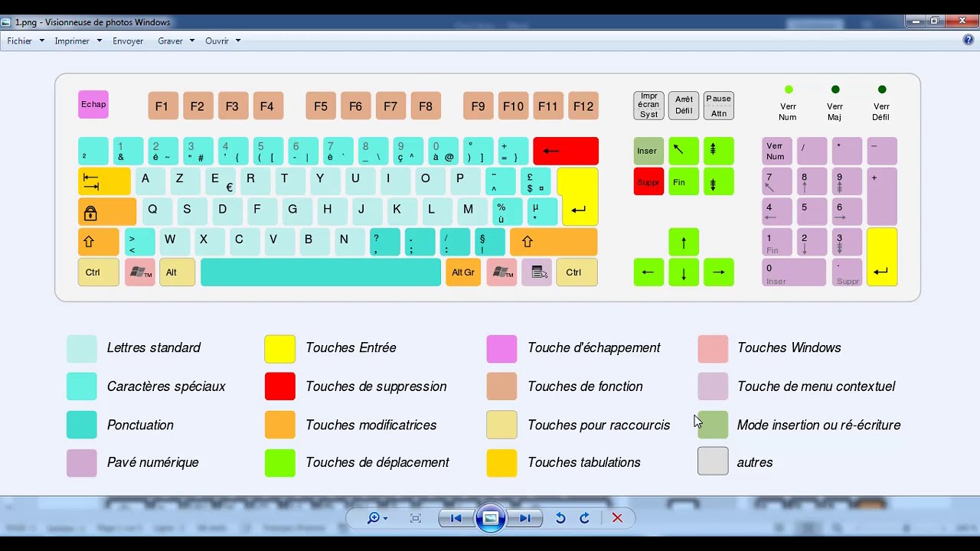Click the 'Pavé numérique' legend label

[153, 462]
